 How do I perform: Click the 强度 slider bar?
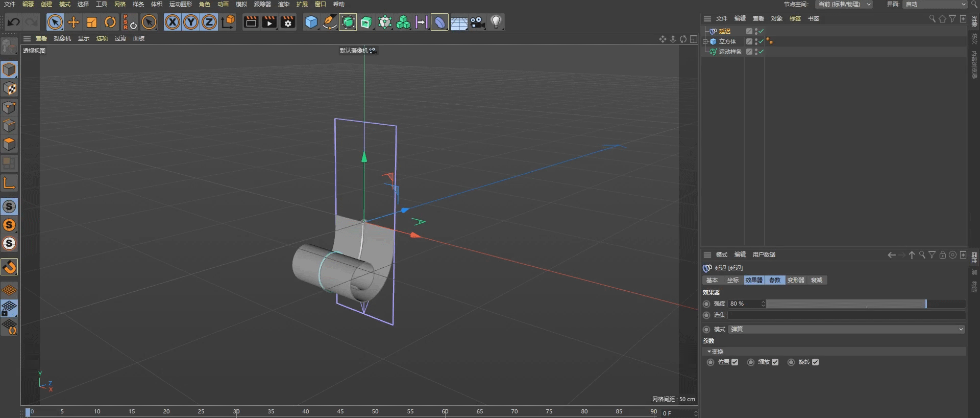pos(866,304)
